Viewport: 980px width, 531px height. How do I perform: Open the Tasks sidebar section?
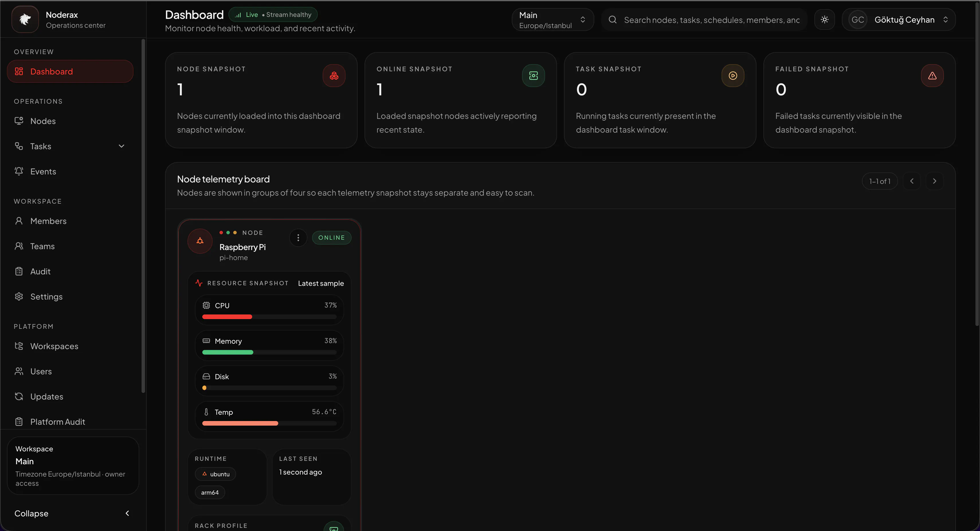[x=70, y=146]
